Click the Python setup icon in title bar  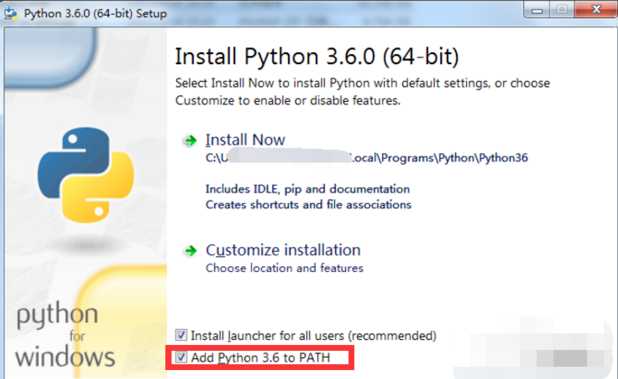tap(10, 13)
